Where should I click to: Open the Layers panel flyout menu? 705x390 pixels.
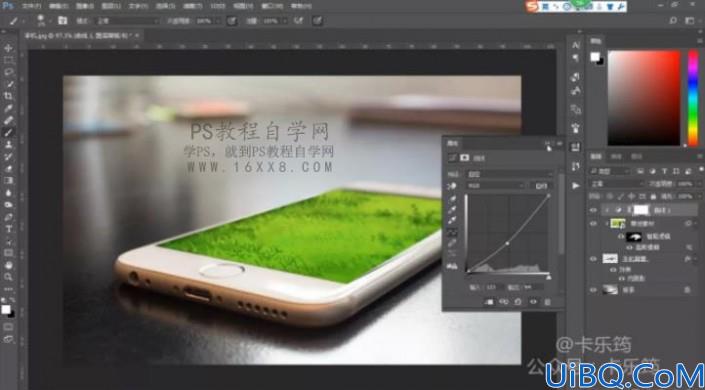[701, 157]
